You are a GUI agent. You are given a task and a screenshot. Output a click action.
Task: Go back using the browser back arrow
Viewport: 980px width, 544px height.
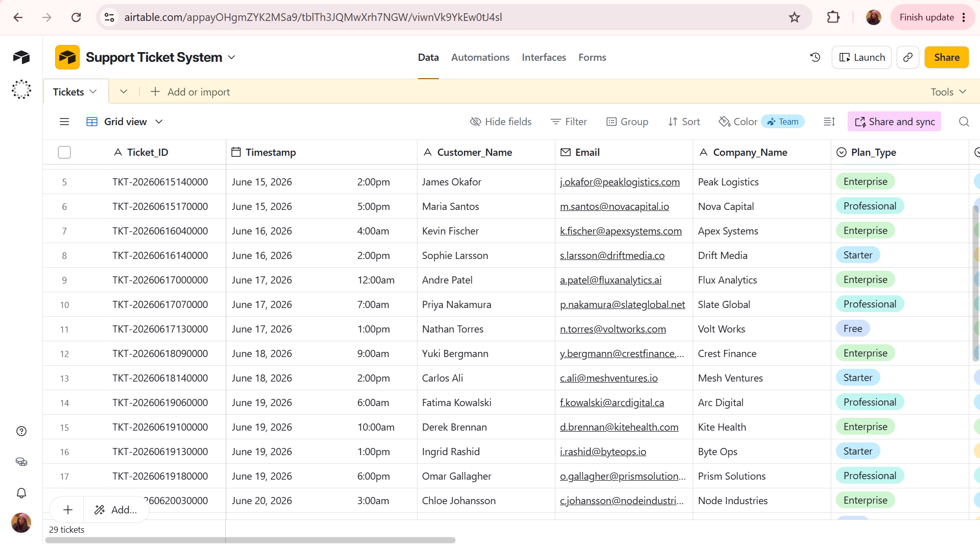(18, 17)
